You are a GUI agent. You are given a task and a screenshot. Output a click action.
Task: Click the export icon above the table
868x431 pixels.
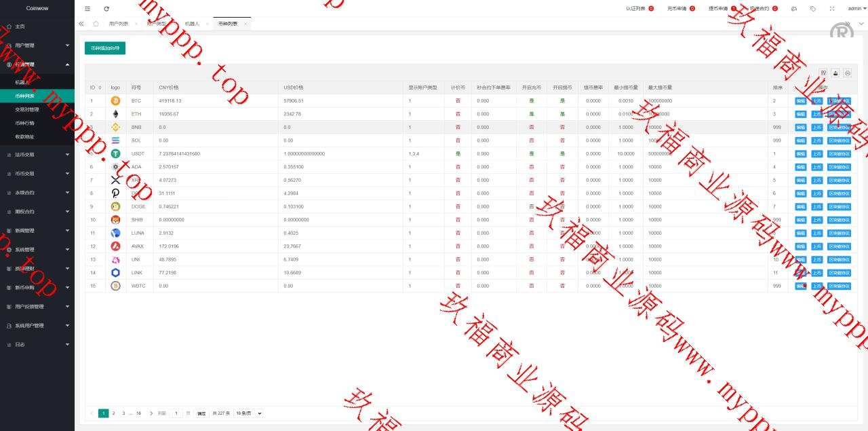(x=835, y=73)
